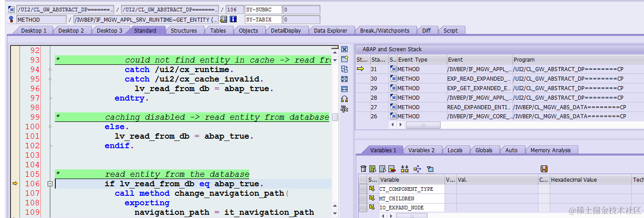This screenshot has height=218, width=644.
Task: Click the SY-SUBRC field
Action: tap(263, 10)
